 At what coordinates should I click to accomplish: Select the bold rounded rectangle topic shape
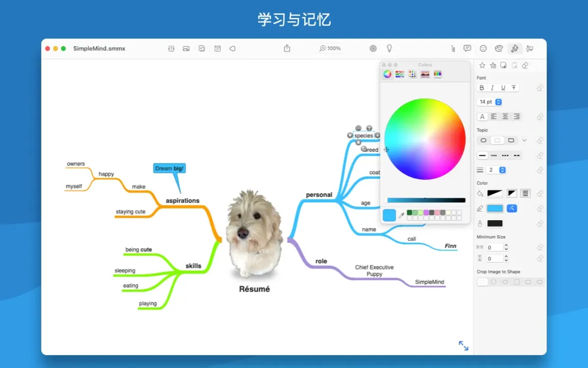pos(511,141)
